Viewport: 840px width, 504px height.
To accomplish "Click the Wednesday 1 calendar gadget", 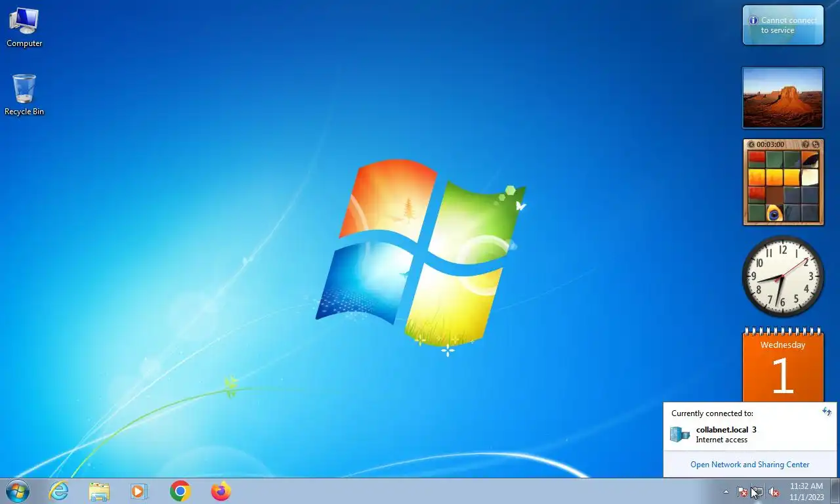I will click(783, 364).
